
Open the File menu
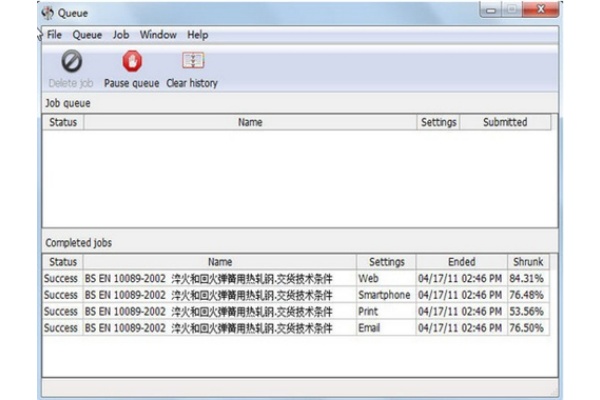54,35
